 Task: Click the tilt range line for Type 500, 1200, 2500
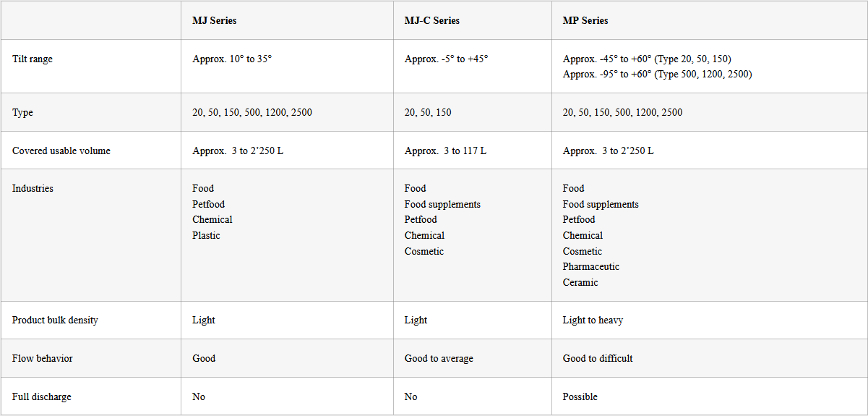pos(657,75)
